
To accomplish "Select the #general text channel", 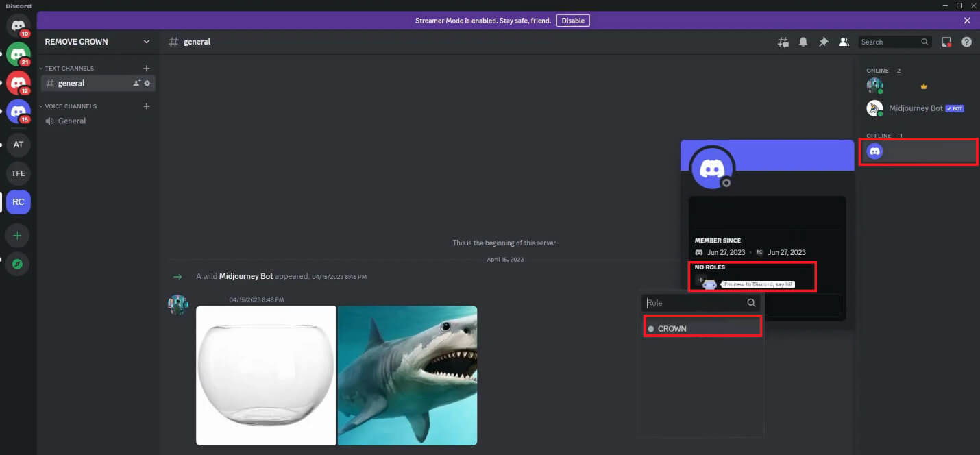I will (x=99, y=83).
